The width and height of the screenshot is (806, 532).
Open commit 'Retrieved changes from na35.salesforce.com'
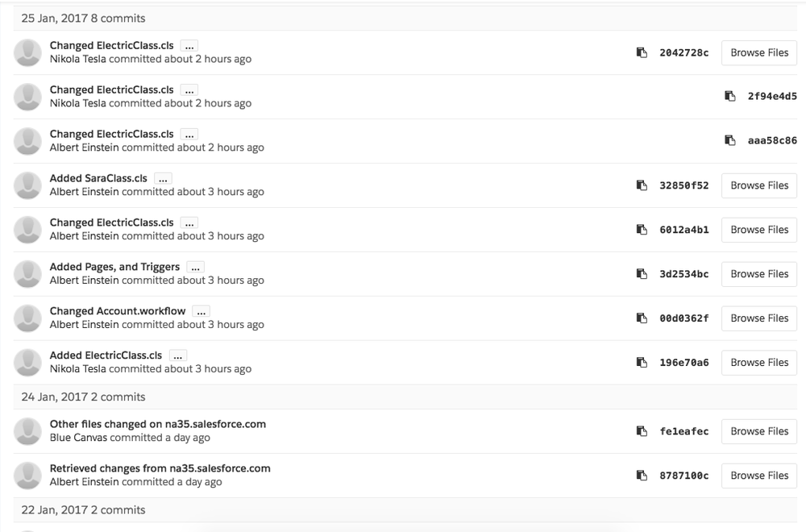click(x=160, y=468)
